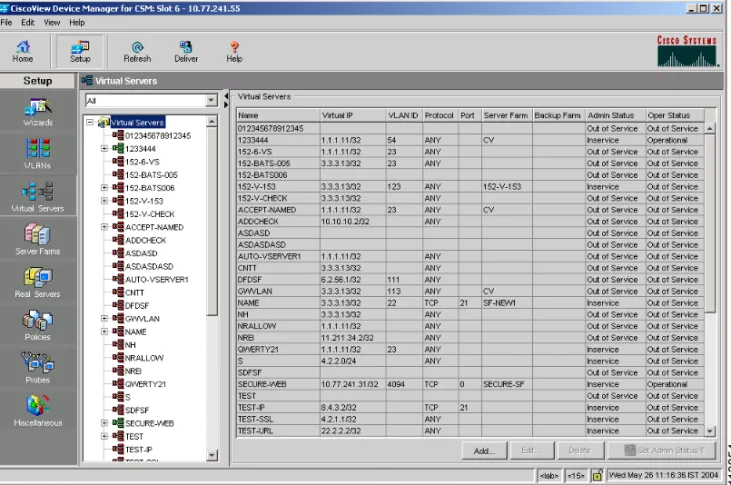The image size is (731, 485).
Task: Click the icon beside ADDCHECK in tree
Action: pos(118,240)
